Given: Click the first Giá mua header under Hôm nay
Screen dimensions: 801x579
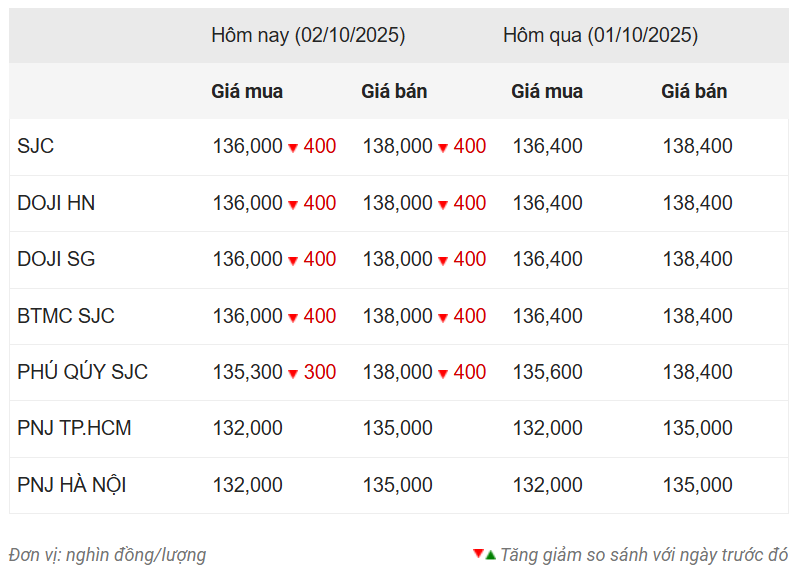Looking at the screenshot, I should pos(247,91).
